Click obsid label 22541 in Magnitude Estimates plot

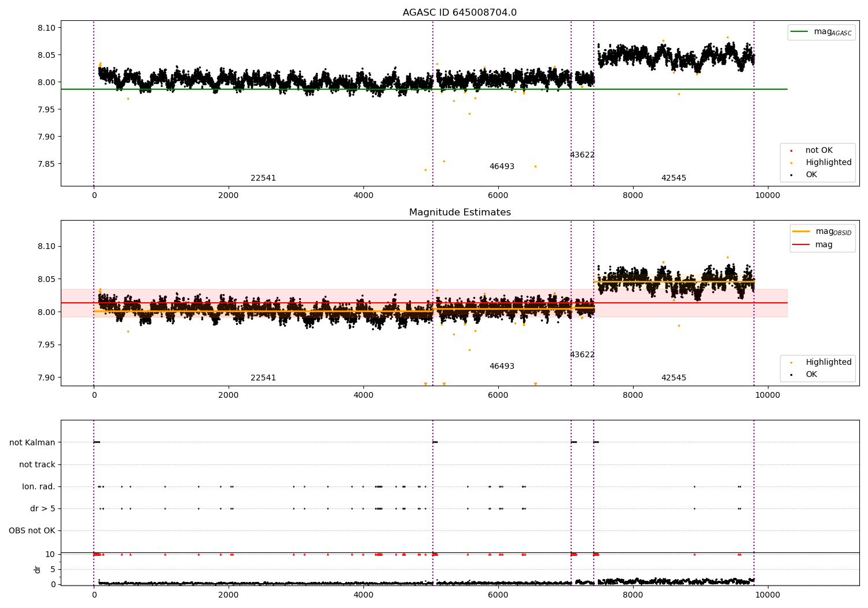pyautogui.click(x=263, y=378)
